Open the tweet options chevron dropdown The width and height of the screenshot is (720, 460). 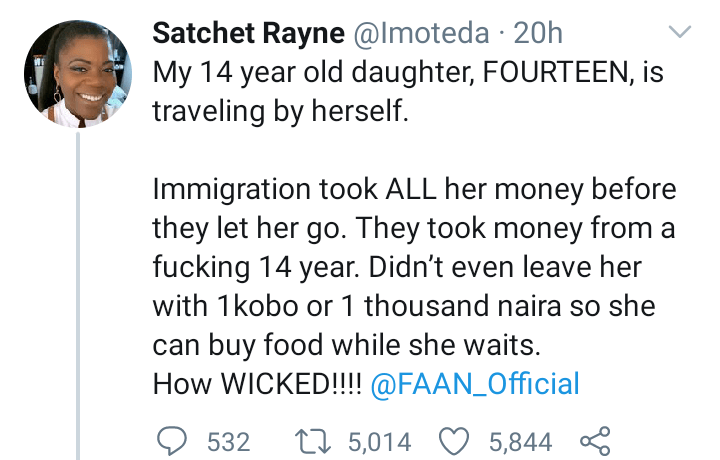pyautogui.click(x=680, y=32)
